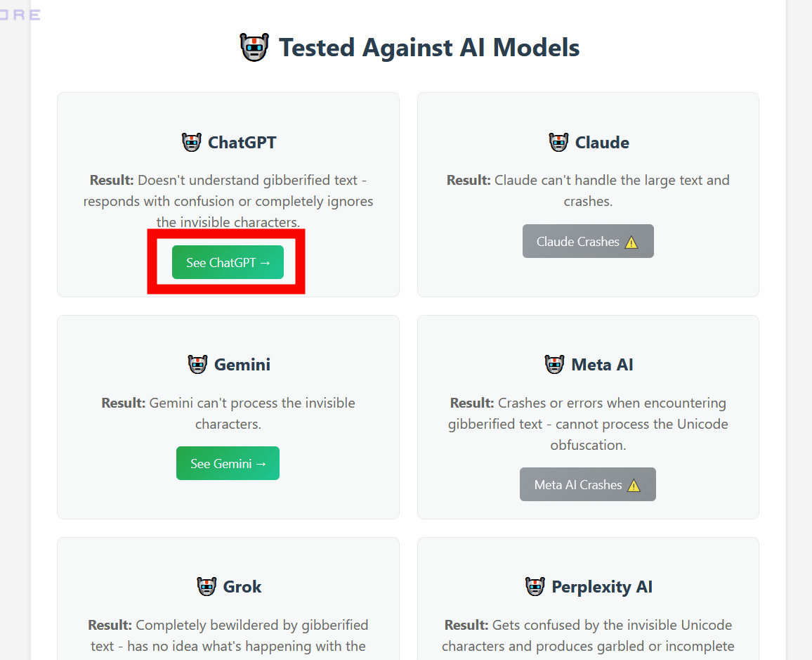Click the robot icon next to ChatGPT heading

click(192, 143)
